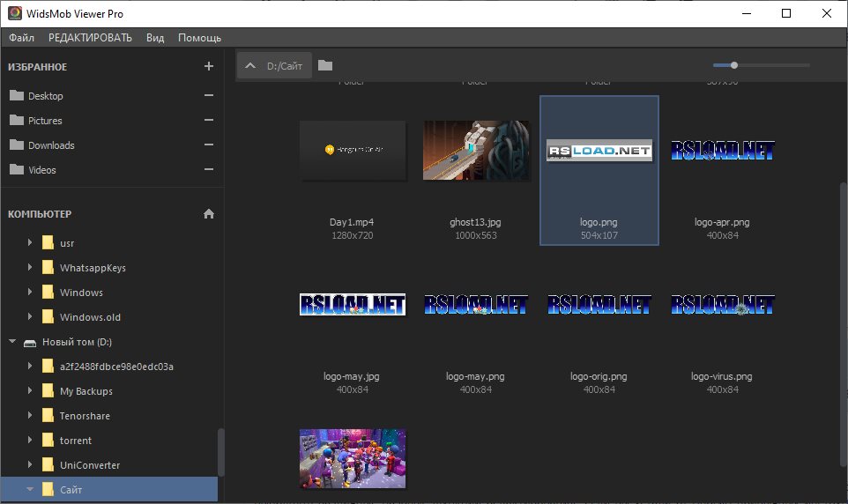Screen dimensions: 848x504
Task: Click the Videos folder icon in favorites
Action: (x=17, y=169)
